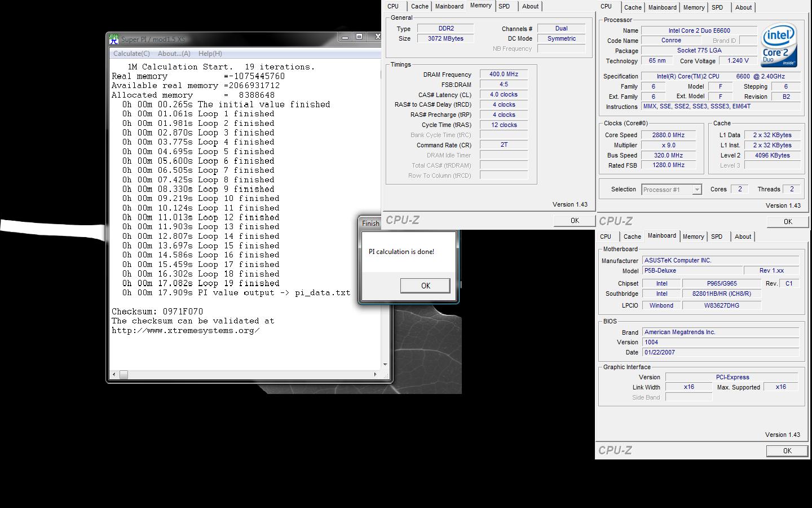Click the Core Speed 2880.0 MHz value

(x=668, y=135)
